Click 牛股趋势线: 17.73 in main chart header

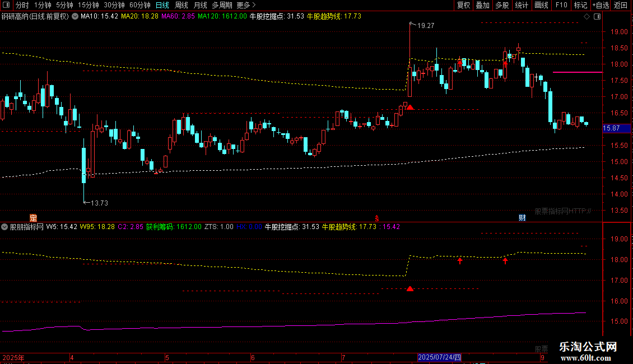[334, 17]
